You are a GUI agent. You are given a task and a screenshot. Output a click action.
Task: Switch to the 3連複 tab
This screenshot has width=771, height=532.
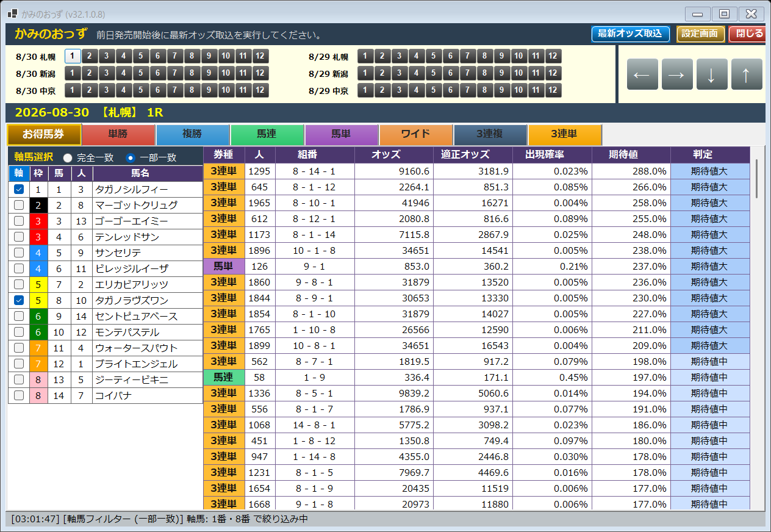[490, 134]
